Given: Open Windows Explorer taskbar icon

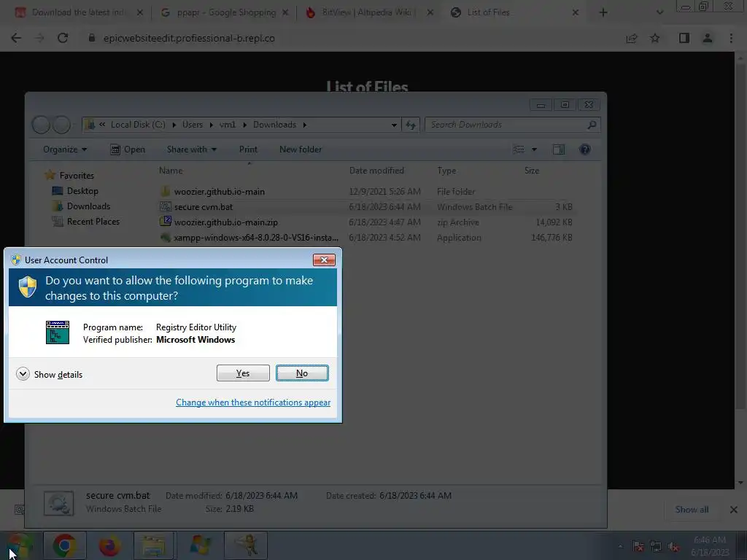Looking at the screenshot, I should [155, 545].
